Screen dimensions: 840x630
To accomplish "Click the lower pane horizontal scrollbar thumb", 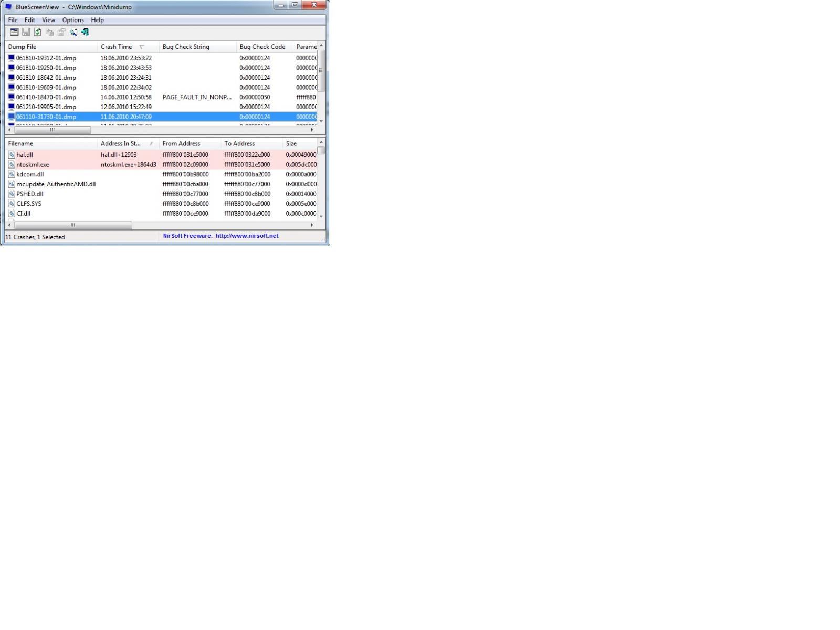I will coord(73,225).
